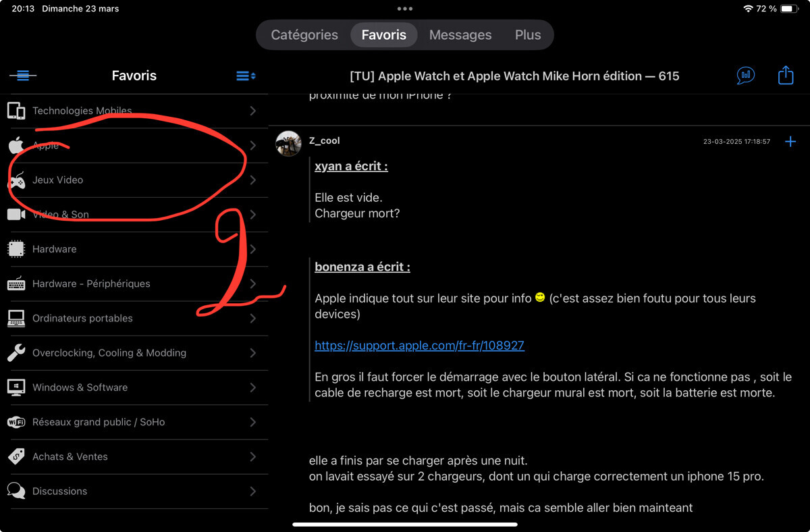Viewport: 810px width, 532px height.
Task: Open the Plus tab
Action: tap(527, 35)
